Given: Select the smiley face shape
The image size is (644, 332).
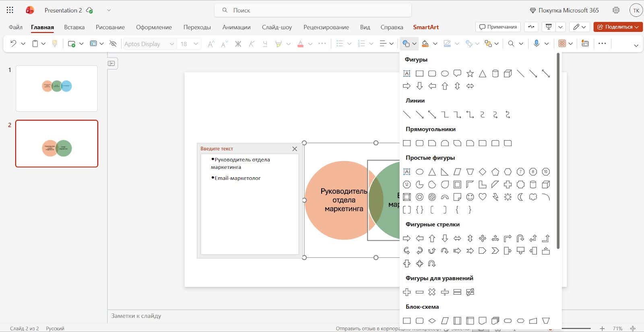Looking at the screenshot, I should click(470, 197).
